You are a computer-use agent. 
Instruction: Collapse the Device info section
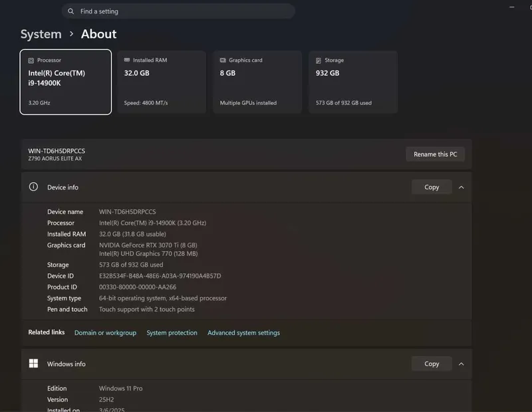click(x=462, y=187)
